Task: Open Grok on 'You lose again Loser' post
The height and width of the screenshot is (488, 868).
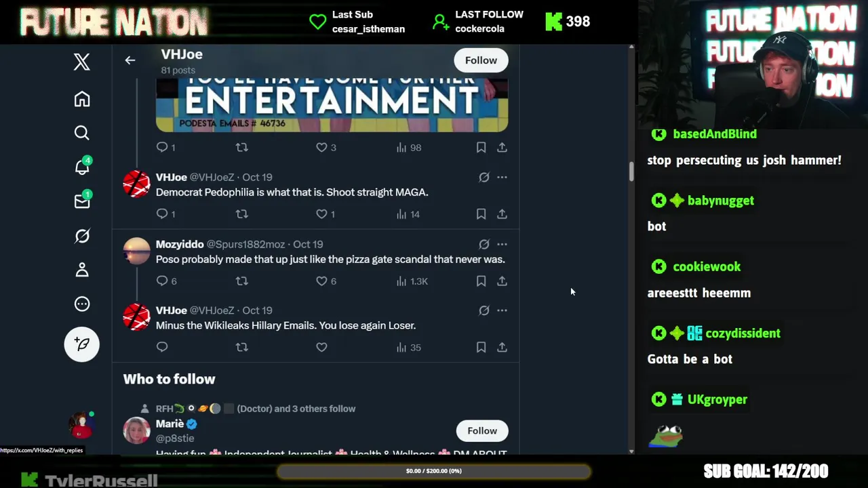Action: click(x=484, y=310)
